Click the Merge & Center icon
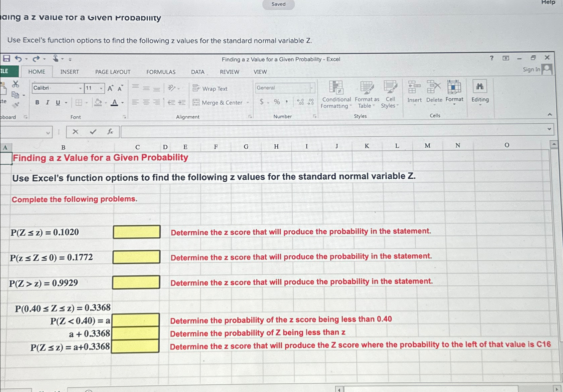This screenshot has width=563, height=392. 196,103
